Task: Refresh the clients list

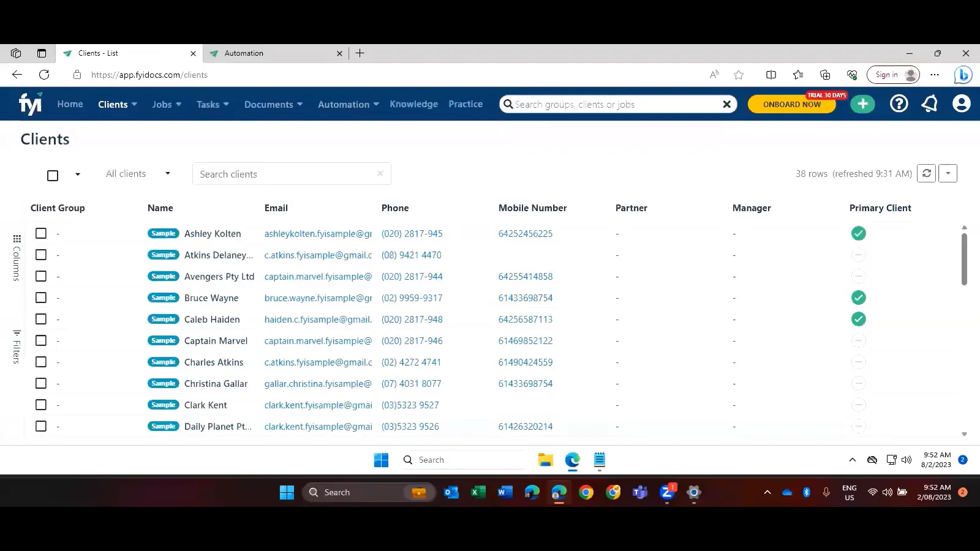Action: [926, 173]
